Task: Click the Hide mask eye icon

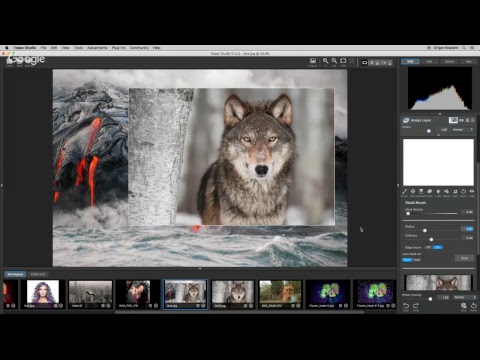Action: tap(472, 191)
